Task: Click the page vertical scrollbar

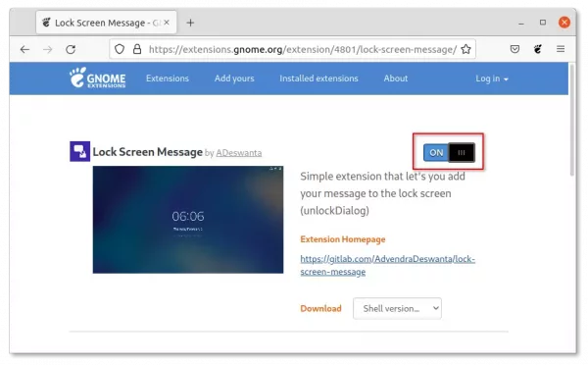Action: (572, 120)
